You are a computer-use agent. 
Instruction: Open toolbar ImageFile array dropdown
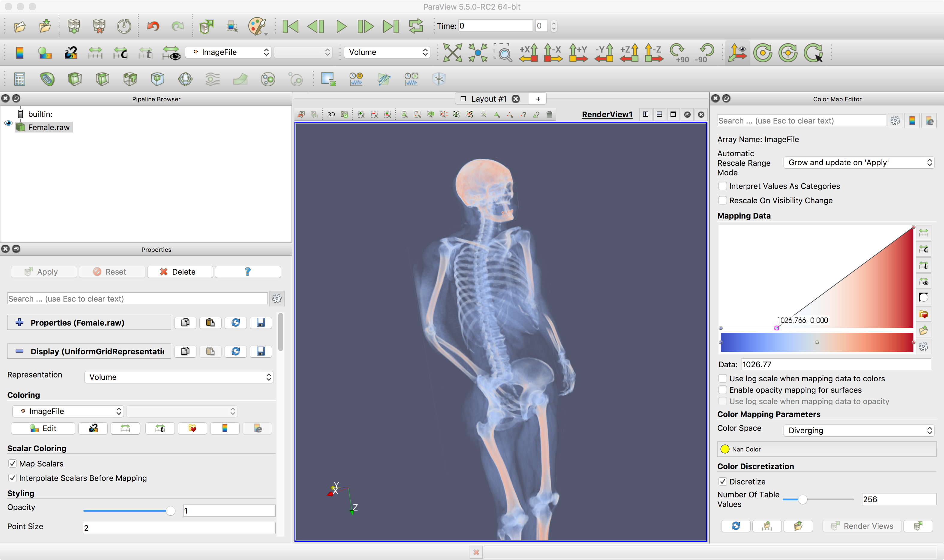[229, 52]
